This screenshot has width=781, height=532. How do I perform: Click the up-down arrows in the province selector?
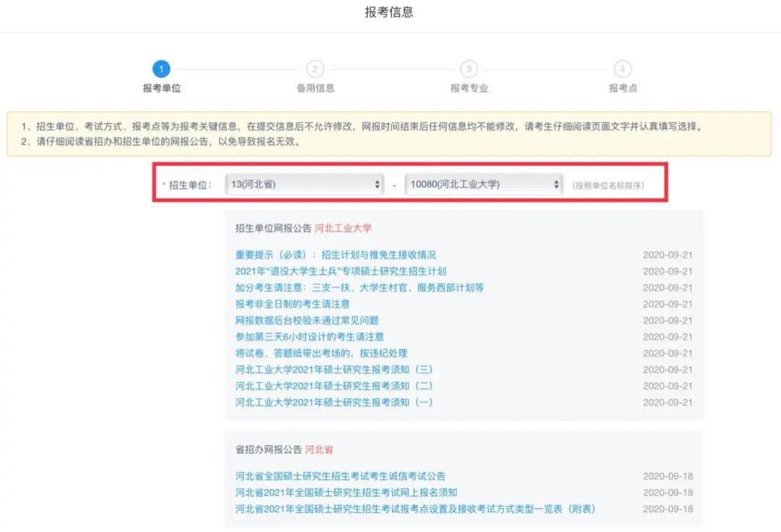[377, 184]
